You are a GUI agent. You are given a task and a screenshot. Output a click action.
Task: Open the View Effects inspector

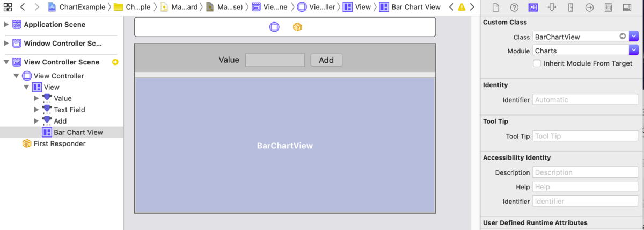pos(627,7)
